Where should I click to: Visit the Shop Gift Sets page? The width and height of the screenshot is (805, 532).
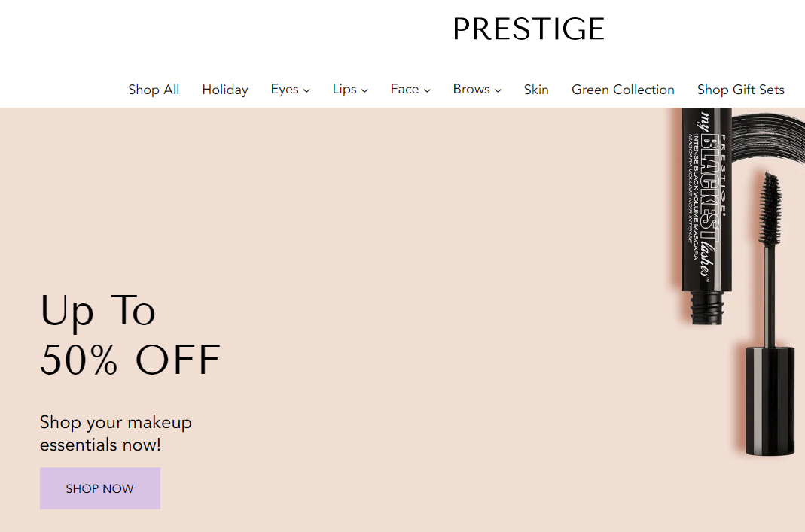coord(740,90)
